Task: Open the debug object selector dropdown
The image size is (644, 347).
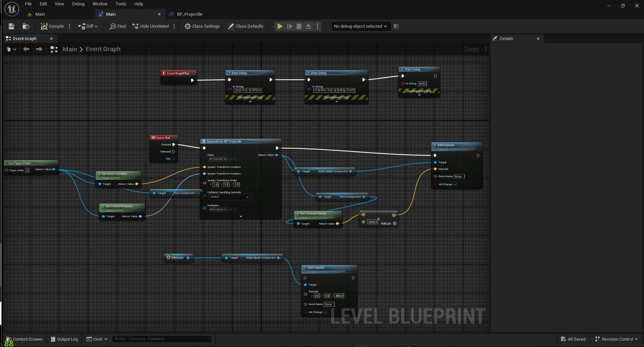Action: [x=360, y=26]
